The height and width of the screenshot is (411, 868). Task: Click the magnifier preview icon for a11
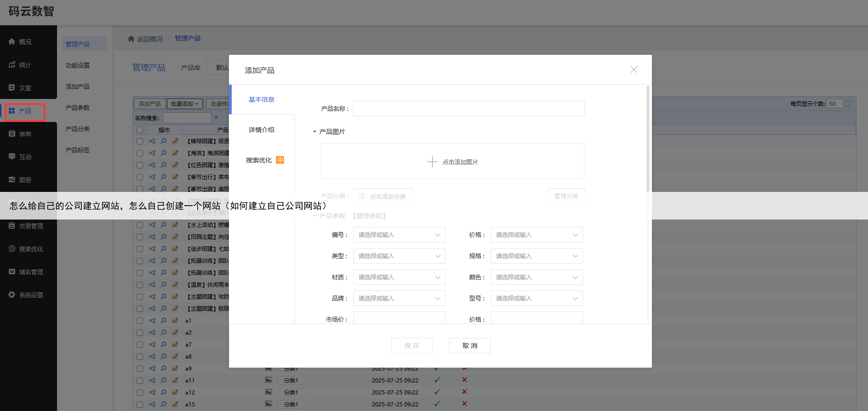(164, 380)
